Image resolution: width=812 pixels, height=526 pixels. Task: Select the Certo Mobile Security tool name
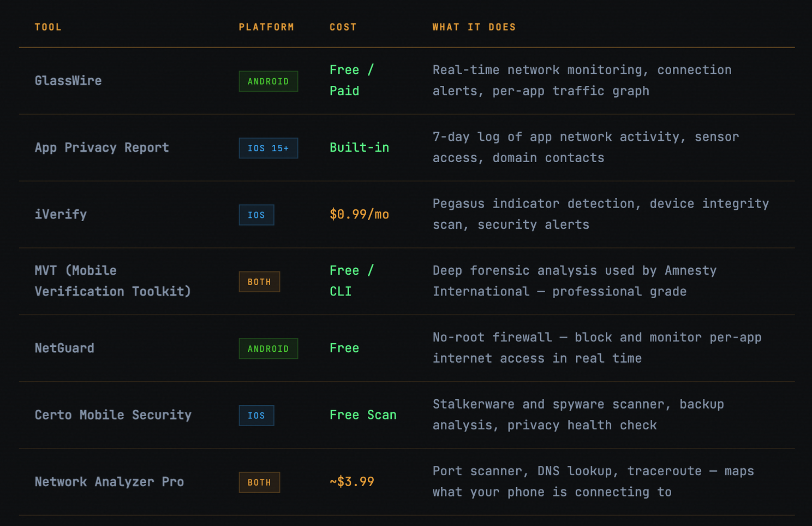tap(113, 415)
